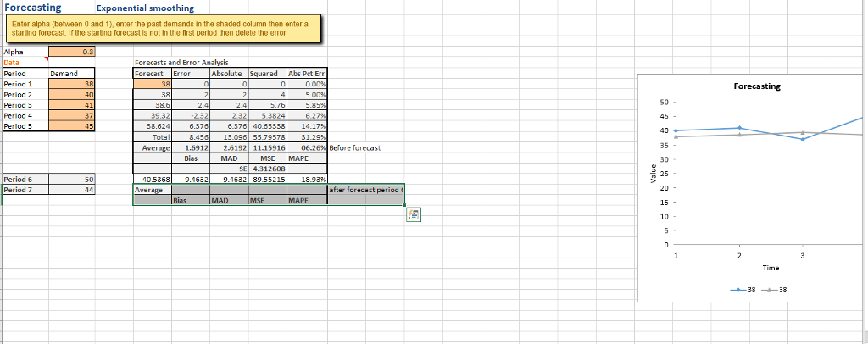Image resolution: width=868 pixels, height=344 pixels.
Task: Select Period 7 demand cell 44
Action: (x=72, y=190)
